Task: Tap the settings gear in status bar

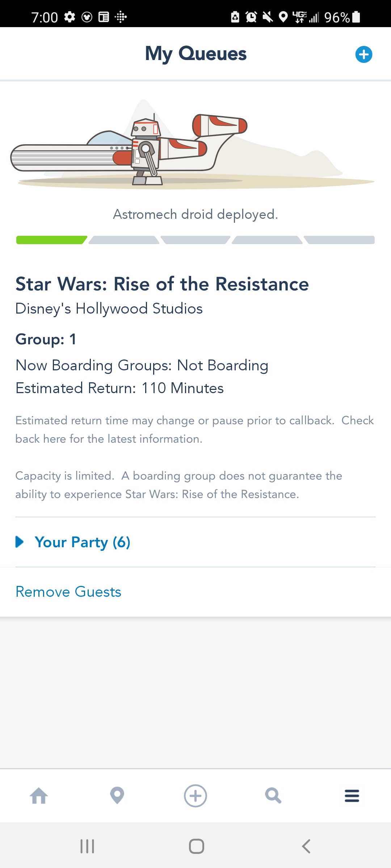Action: (x=70, y=17)
